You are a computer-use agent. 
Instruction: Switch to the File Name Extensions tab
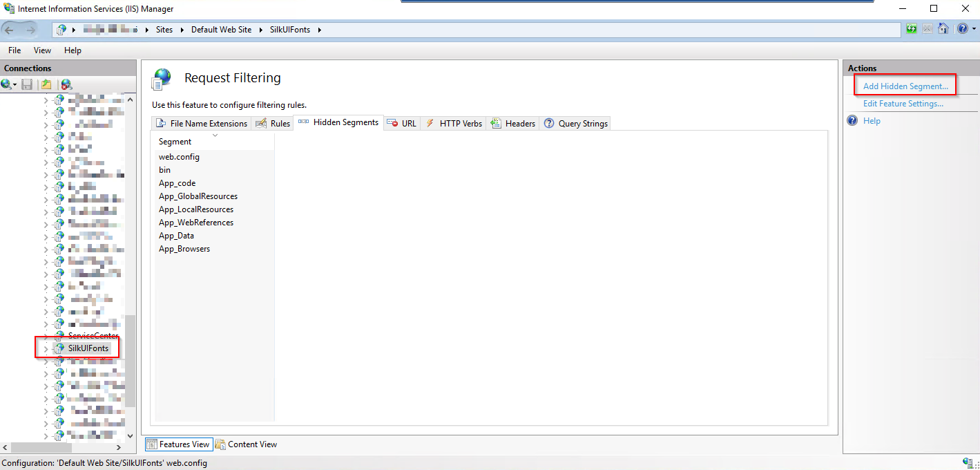tap(201, 124)
